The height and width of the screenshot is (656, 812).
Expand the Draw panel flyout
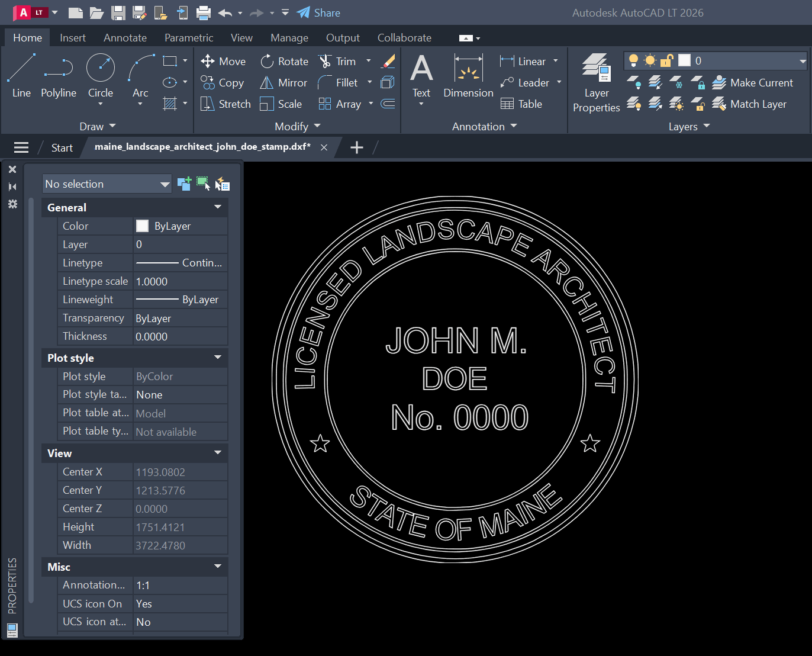[x=98, y=126]
